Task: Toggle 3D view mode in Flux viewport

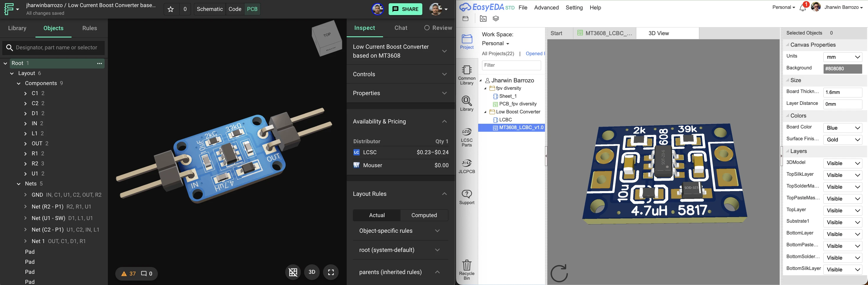Action: coord(312,272)
